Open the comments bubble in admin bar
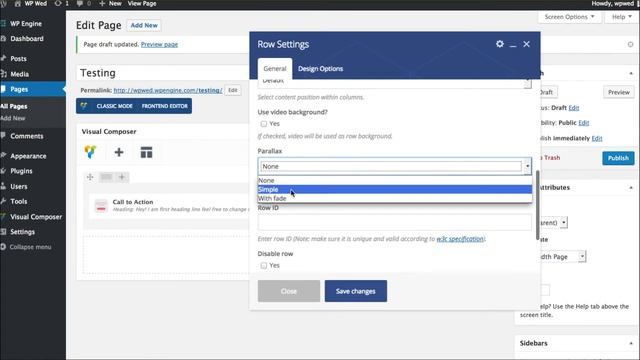The height and width of the screenshot is (360, 640). pyautogui.click(x=84, y=4)
